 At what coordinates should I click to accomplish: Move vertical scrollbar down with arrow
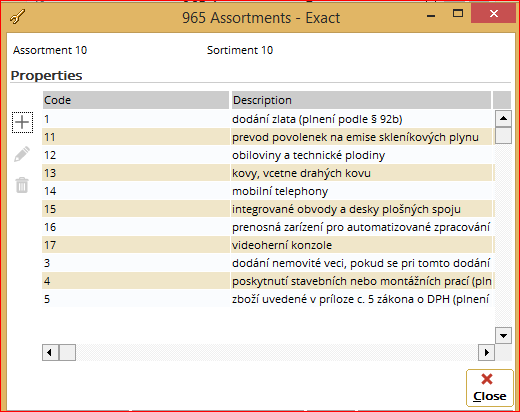(x=503, y=335)
